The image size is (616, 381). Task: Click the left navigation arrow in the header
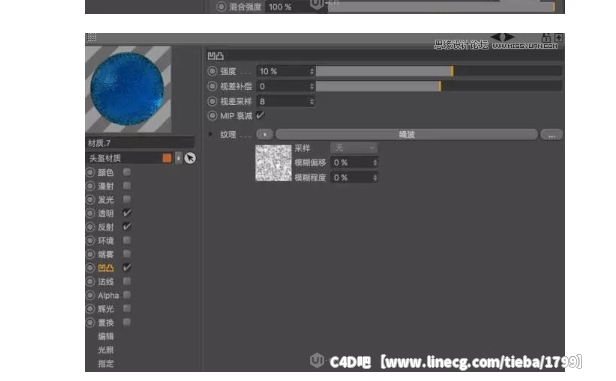(x=496, y=37)
